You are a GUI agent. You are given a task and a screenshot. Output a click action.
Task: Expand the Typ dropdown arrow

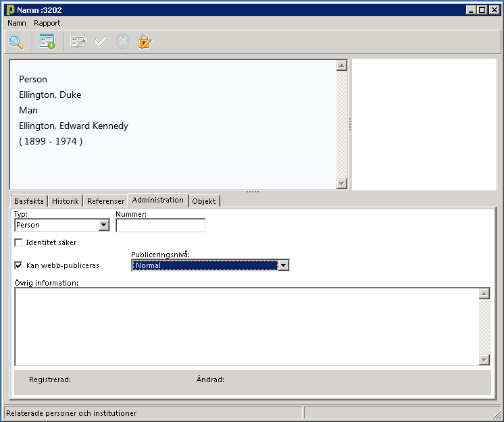pos(103,225)
